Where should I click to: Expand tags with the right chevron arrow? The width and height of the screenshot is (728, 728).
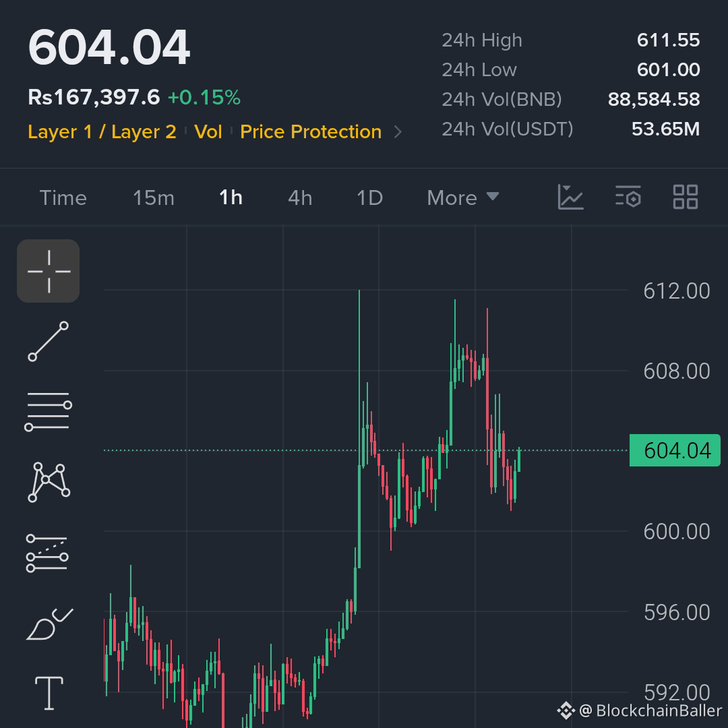[398, 132]
